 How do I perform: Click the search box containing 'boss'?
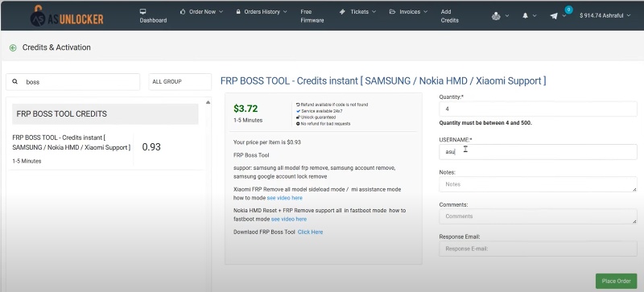point(73,82)
